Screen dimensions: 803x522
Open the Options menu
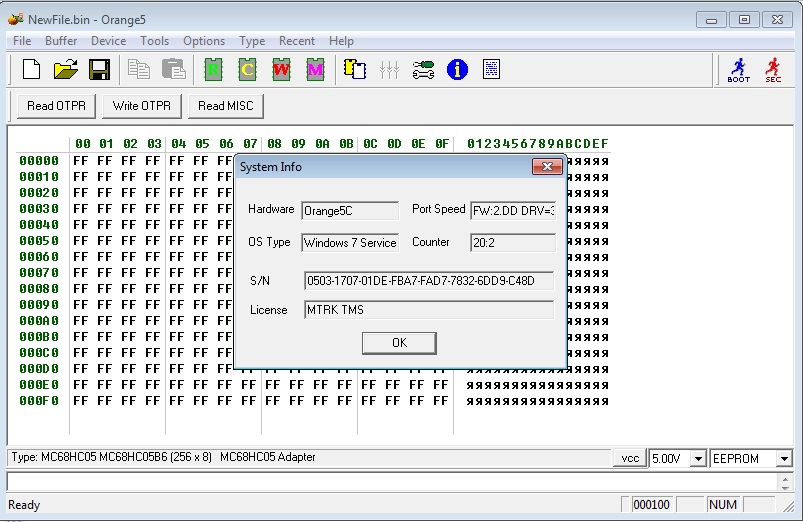[x=204, y=41]
